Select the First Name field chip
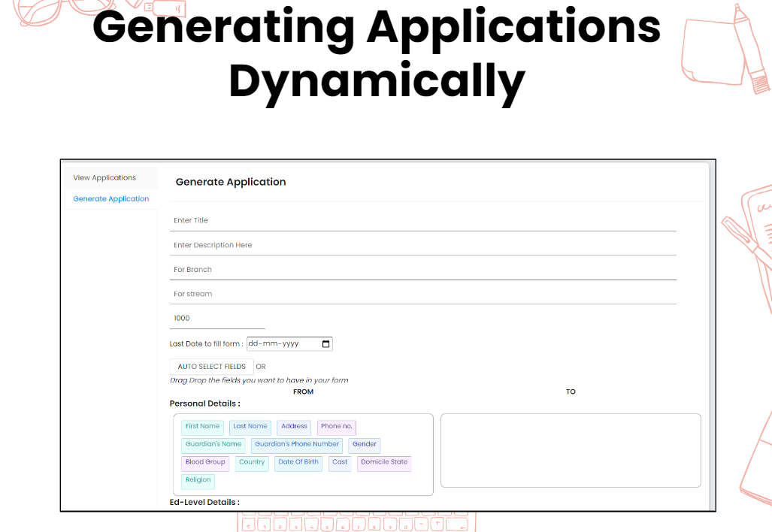This screenshot has width=772, height=532. click(x=202, y=427)
